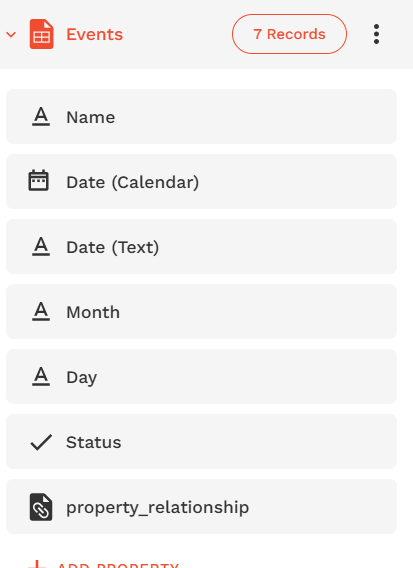Click the Events table title
Viewport: 413px width, 568px height.
pyautogui.click(x=94, y=34)
